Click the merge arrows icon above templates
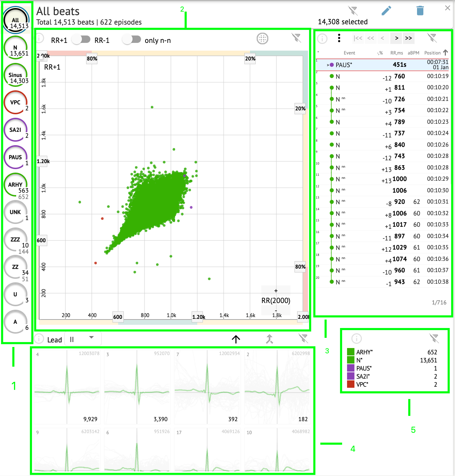 269,339
